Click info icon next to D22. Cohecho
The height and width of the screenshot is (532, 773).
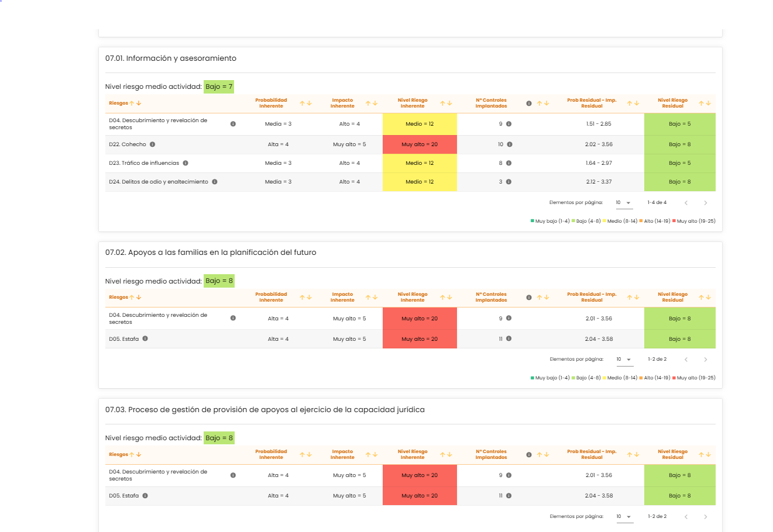pos(152,144)
